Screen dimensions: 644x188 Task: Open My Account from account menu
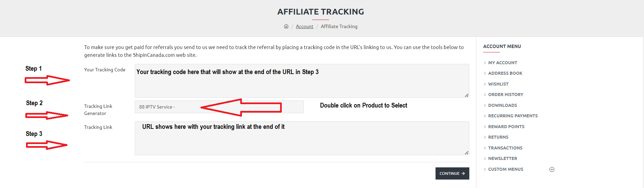coord(502,63)
